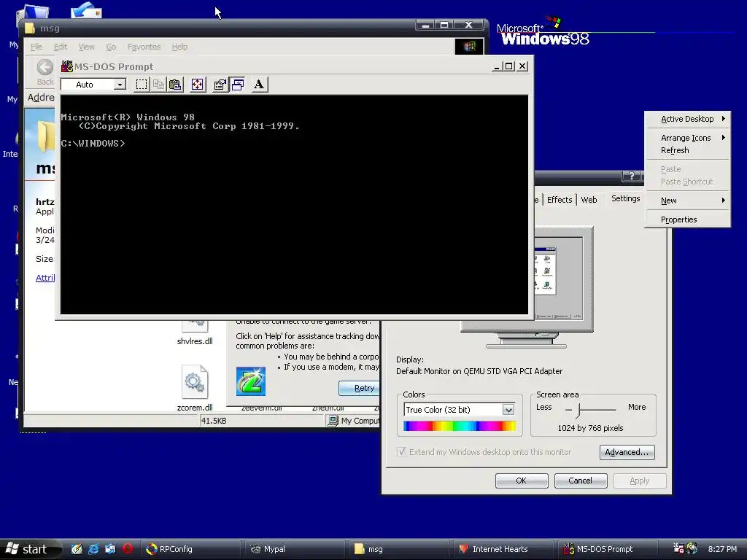The width and height of the screenshot is (747, 560).
Task: Launch Outlook Express from quick launch
Action: [x=110, y=549]
